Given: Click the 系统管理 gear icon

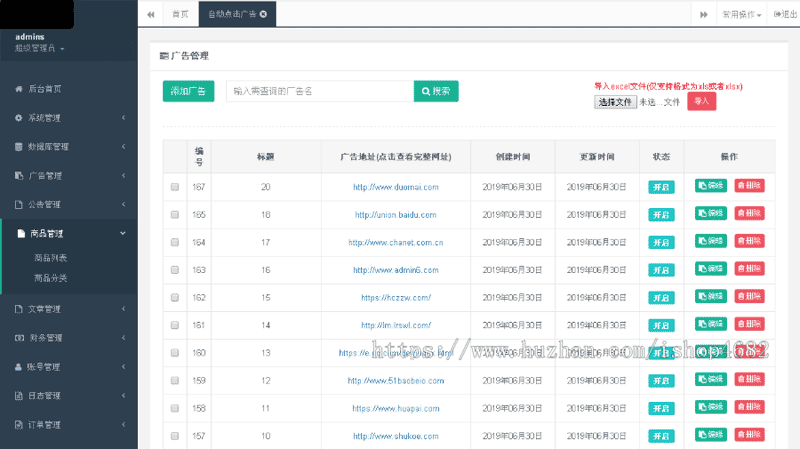Looking at the screenshot, I should 19,118.
